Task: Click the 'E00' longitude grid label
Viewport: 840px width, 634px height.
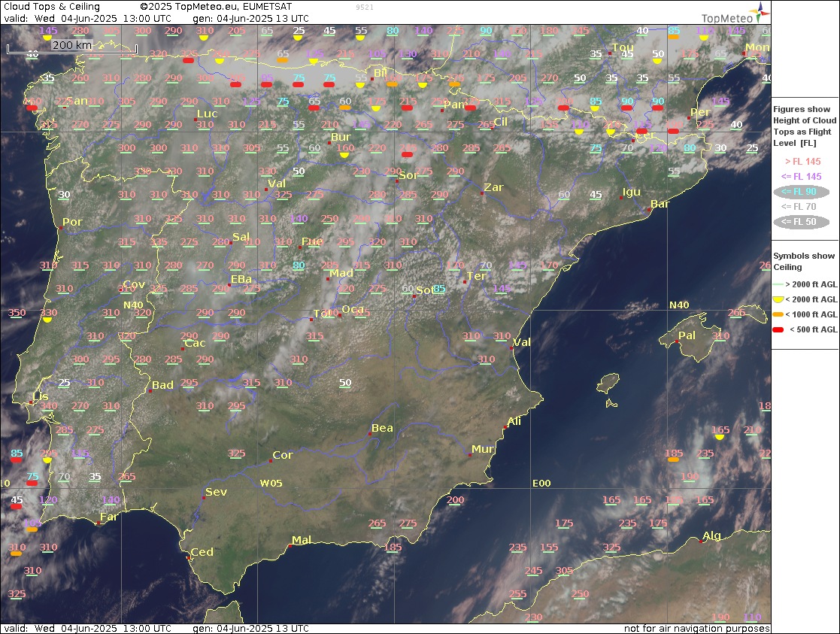Action: [x=541, y=484]
